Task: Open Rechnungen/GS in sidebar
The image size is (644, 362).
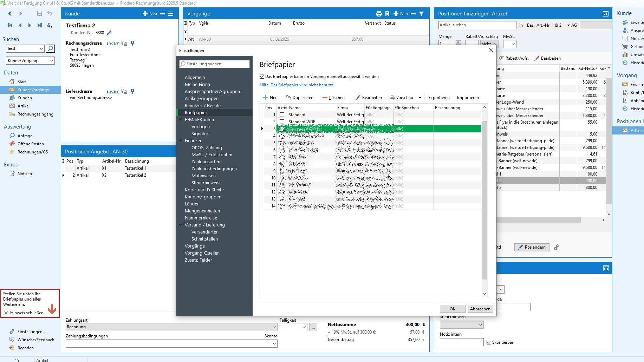Action: (32, 152)
